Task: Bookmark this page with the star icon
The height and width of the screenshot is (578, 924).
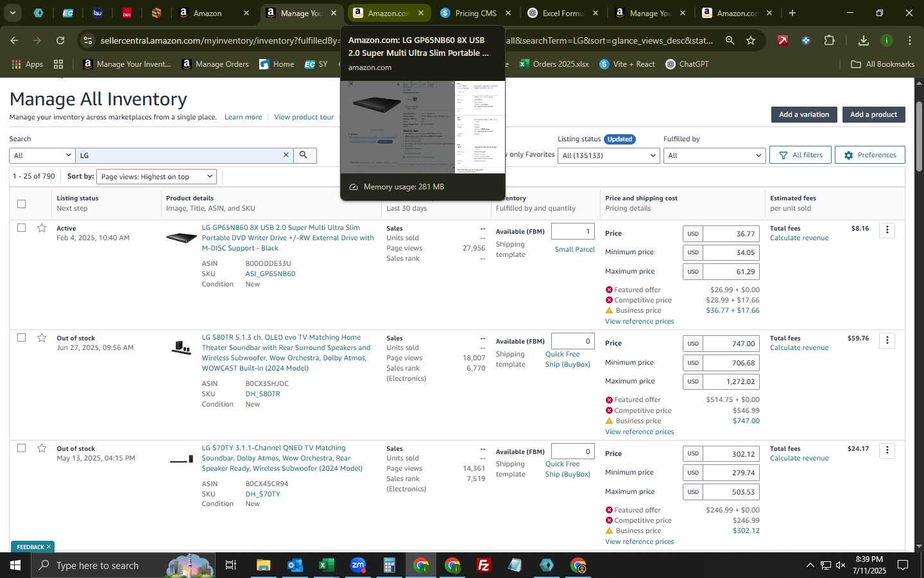Action: coord(751,40)
